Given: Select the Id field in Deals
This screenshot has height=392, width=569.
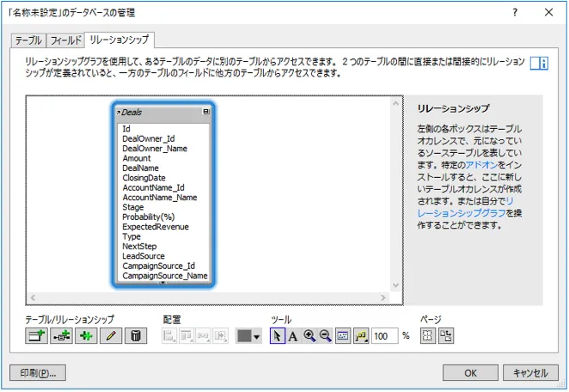Looking at the screenshot, I should 126,129.
